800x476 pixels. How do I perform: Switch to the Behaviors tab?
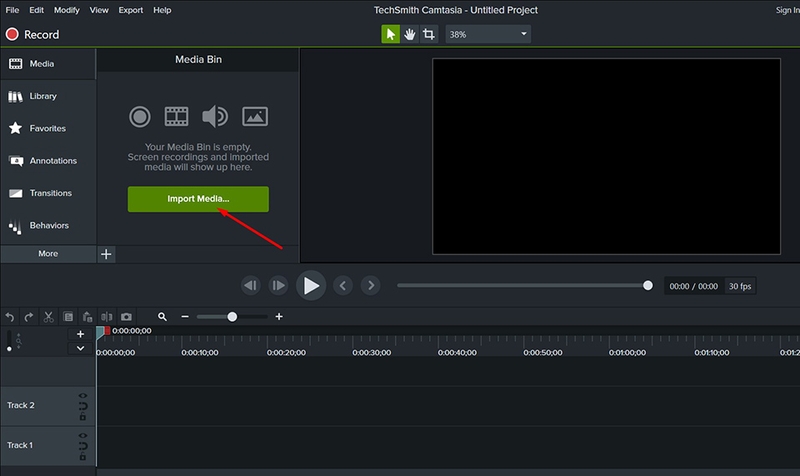(x=48, y=226)
